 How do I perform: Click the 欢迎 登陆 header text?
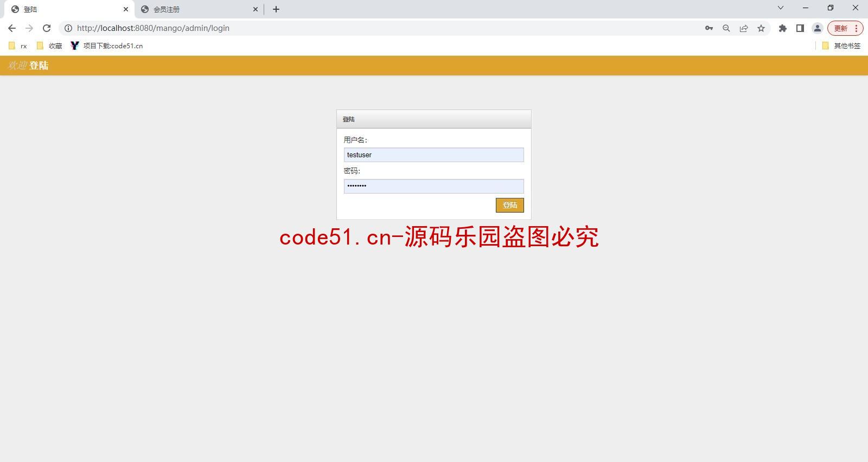(x=28, y=66)
